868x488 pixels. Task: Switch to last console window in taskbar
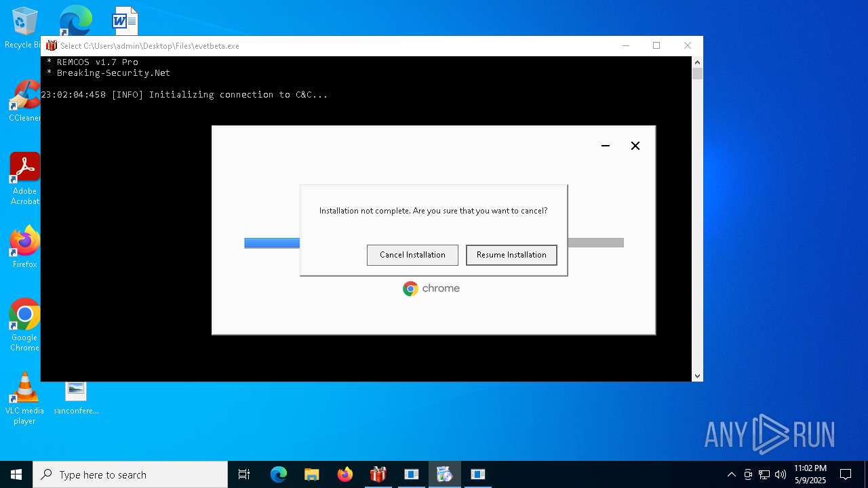(x=478, y=474)
